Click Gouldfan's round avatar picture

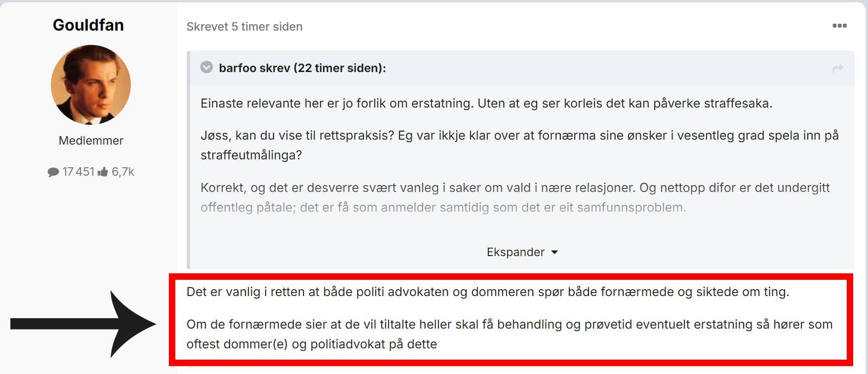coord(91,85)
